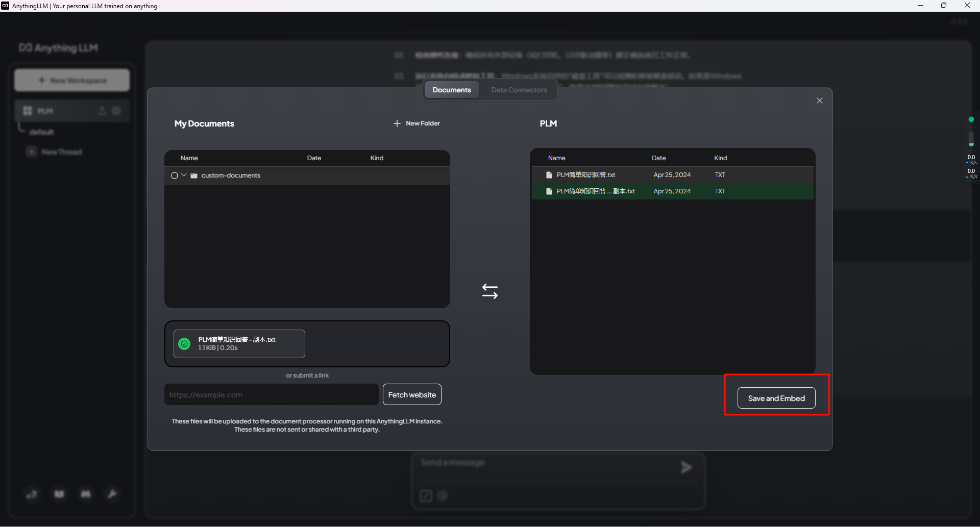Viewport: 980px width, 527px height.
Task: Click the PLM workspace grid icon in sidebar
Action: tap(28, 111)
